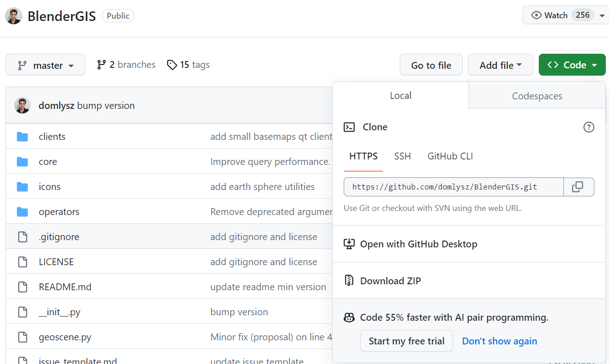Click the clone help question mark icon
609x364 pixels.
[x=589, y=127]
